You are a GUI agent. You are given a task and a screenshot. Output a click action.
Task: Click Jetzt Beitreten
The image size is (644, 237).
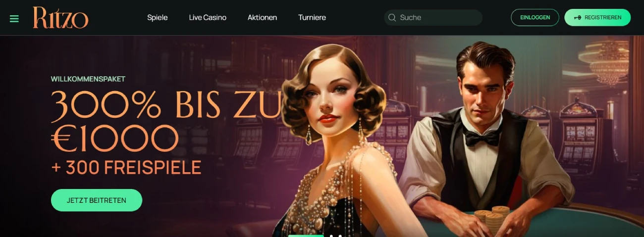coord(97,200)
